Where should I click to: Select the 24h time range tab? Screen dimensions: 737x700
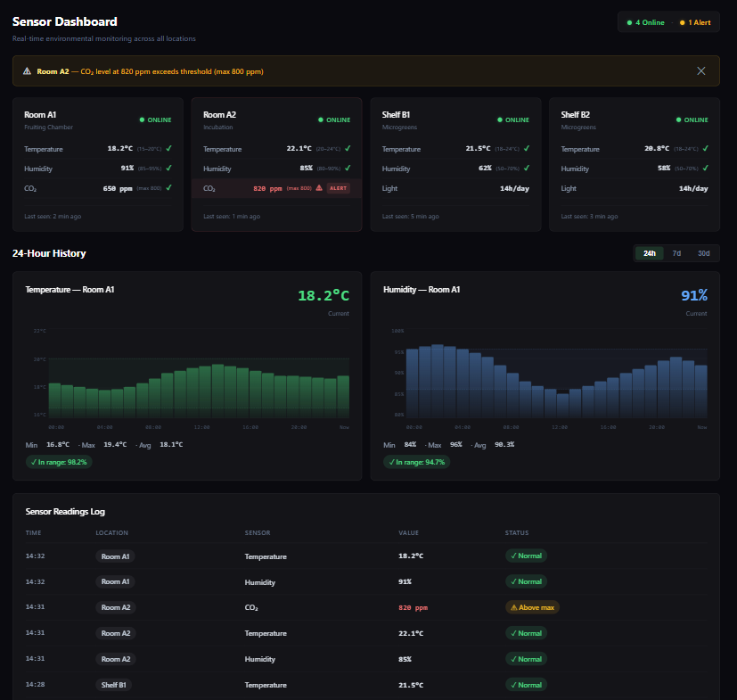649,253
